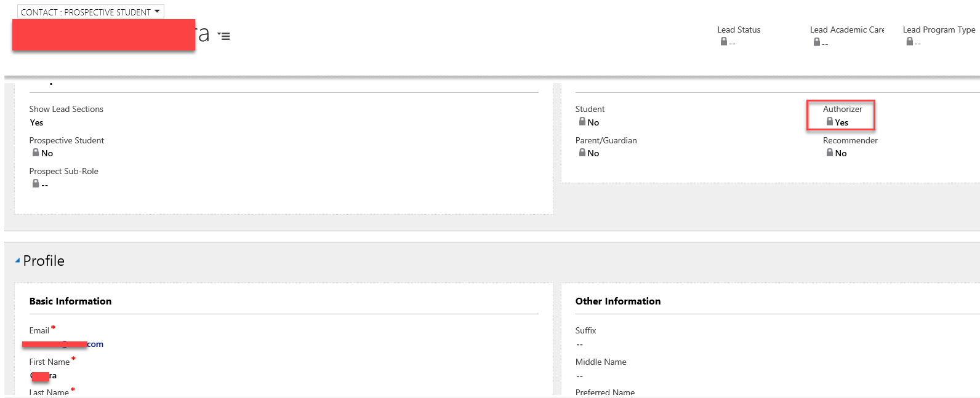Toggle the Prospective Student No value
The width and height of the screenshot is (980, 398).
47,153
